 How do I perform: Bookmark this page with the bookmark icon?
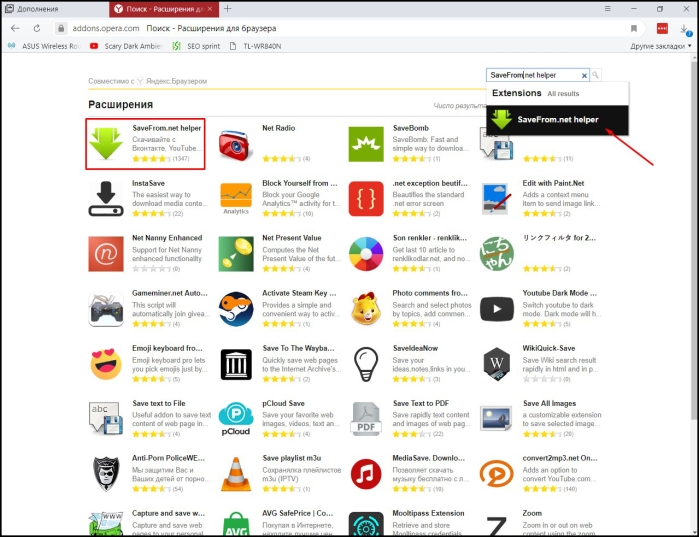point(634,29)
